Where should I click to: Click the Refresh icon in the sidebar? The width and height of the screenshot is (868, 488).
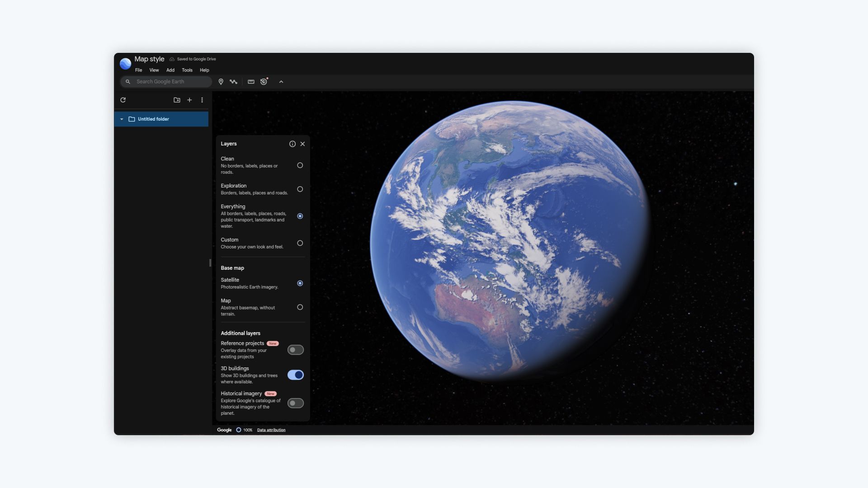[x=123, y=100]
